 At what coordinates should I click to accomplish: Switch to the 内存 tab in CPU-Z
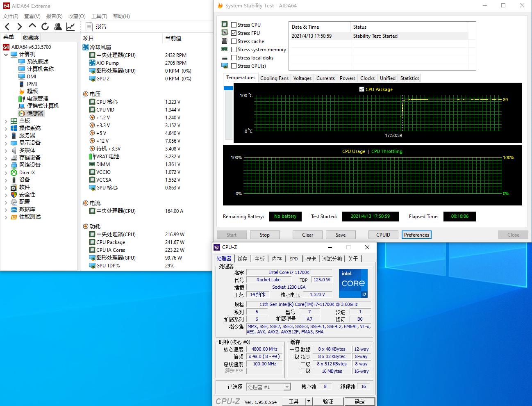click(277, 259)
